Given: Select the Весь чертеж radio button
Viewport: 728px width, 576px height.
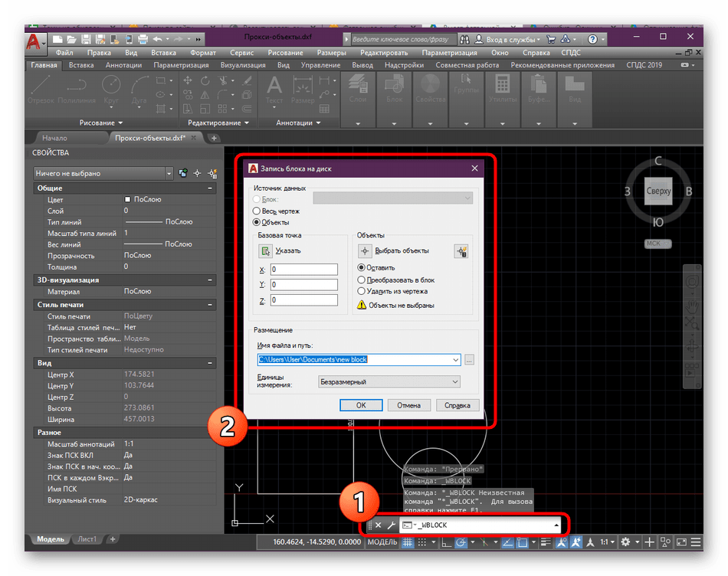Looking at the screenshot, I should pos(257,211).
